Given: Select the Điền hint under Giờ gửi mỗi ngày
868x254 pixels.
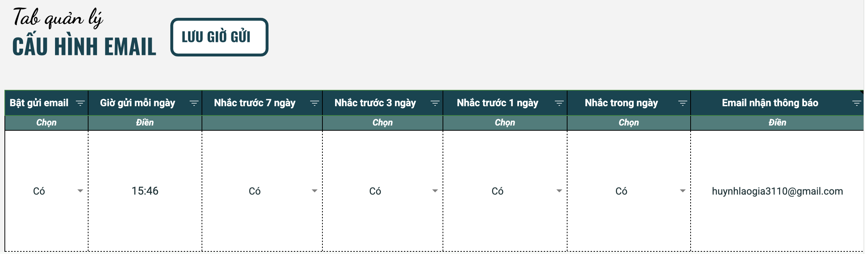Looking at the screenshot, I should [145, 123].
